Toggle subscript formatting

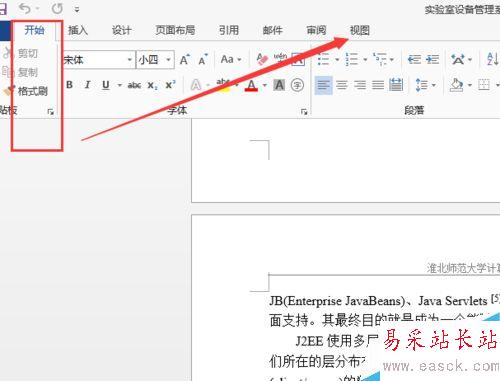[152, 86]
